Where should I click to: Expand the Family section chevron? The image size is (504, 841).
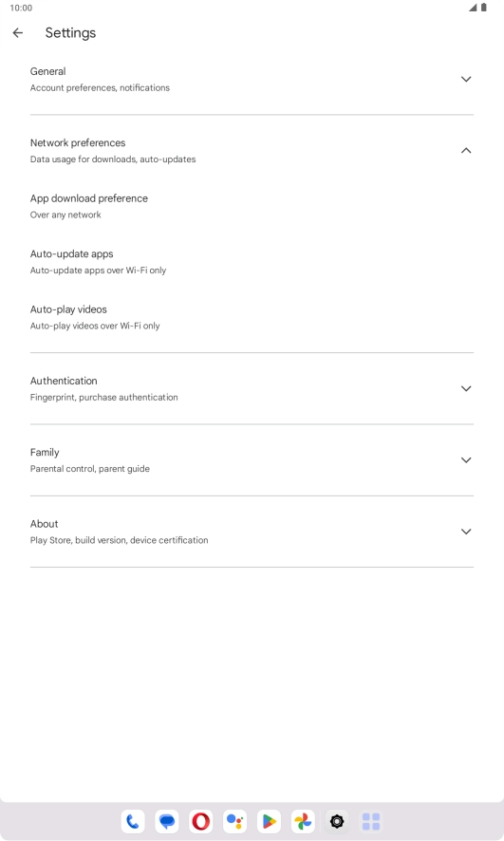click(466, 460)
